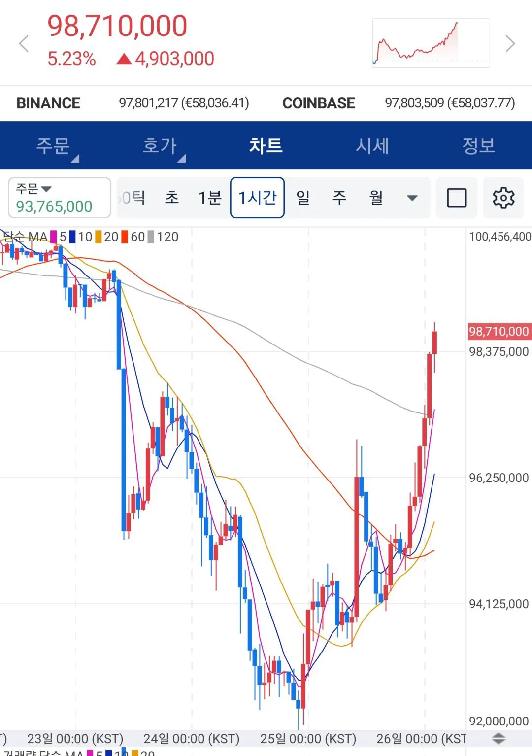Select the 1분 timeframe
The height and width of the screenshot is (756, 532).
(210, 198)
